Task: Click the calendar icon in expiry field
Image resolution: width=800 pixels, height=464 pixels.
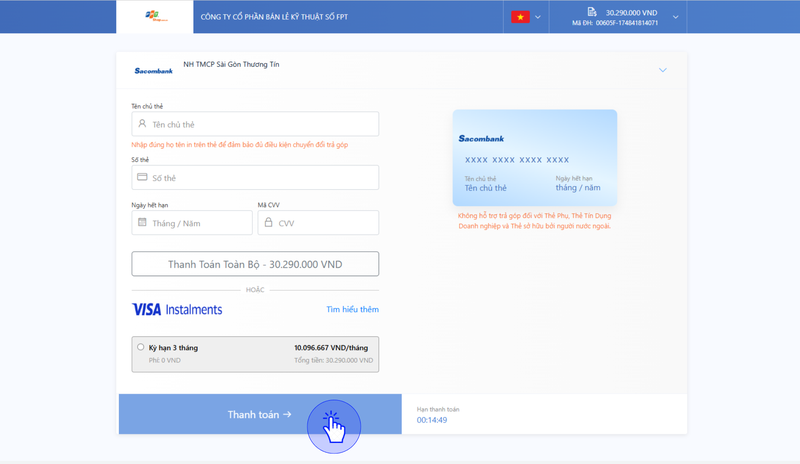Action: coord(142,222)
